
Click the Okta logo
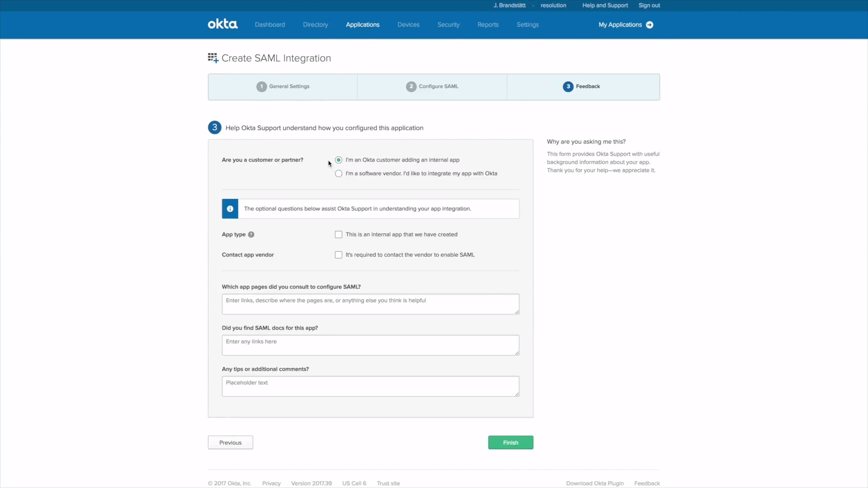point(222,24)
